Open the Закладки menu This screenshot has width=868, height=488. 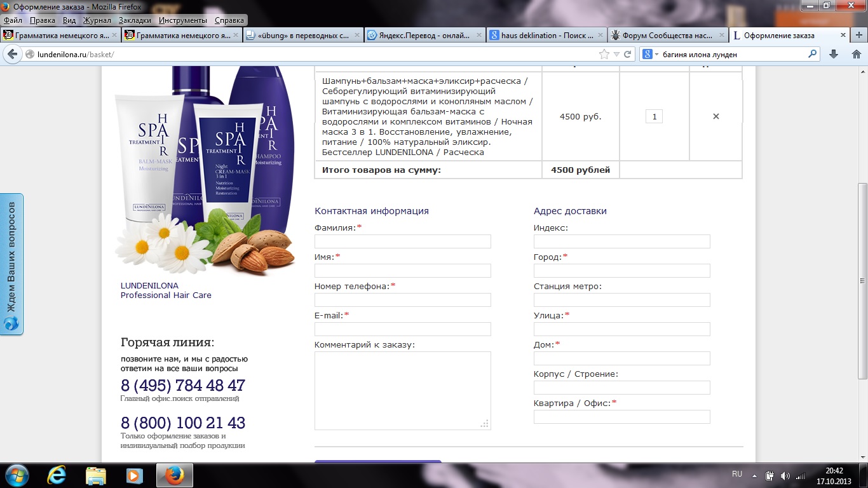click(x=135, y=20)
